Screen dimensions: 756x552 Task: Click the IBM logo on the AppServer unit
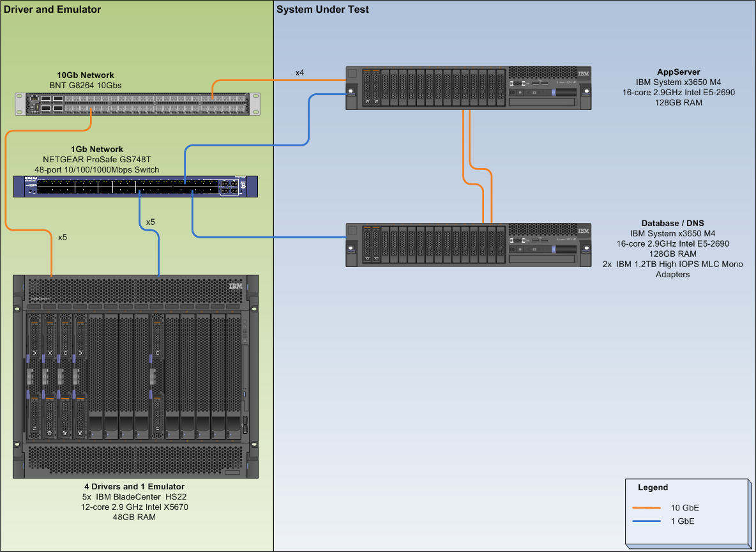pos(582,73)
